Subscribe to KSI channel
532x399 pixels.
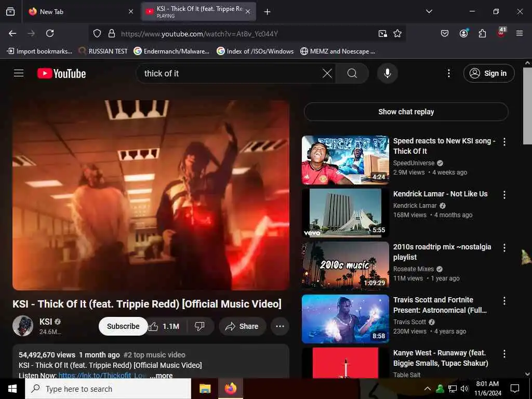[x=123, y=326]
